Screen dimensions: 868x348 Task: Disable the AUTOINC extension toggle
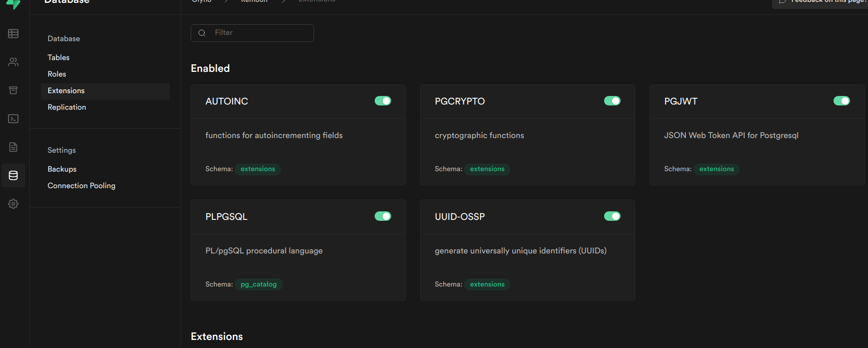tap(383, 101)
